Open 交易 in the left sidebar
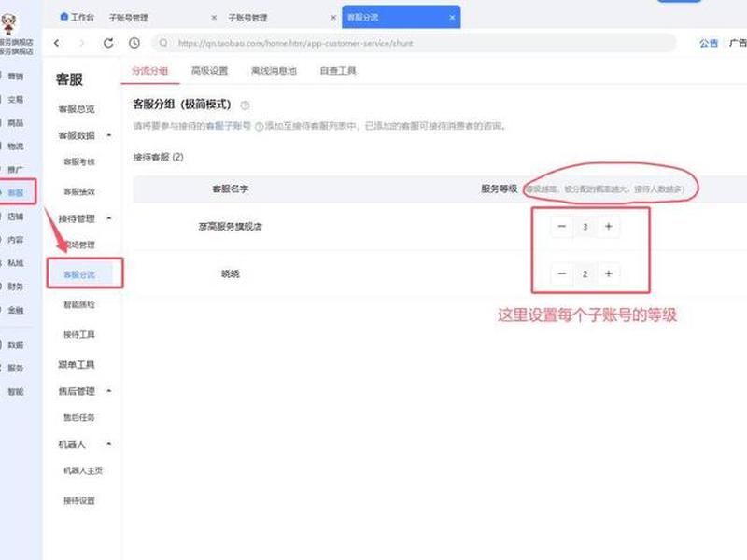 coord(15,100)
